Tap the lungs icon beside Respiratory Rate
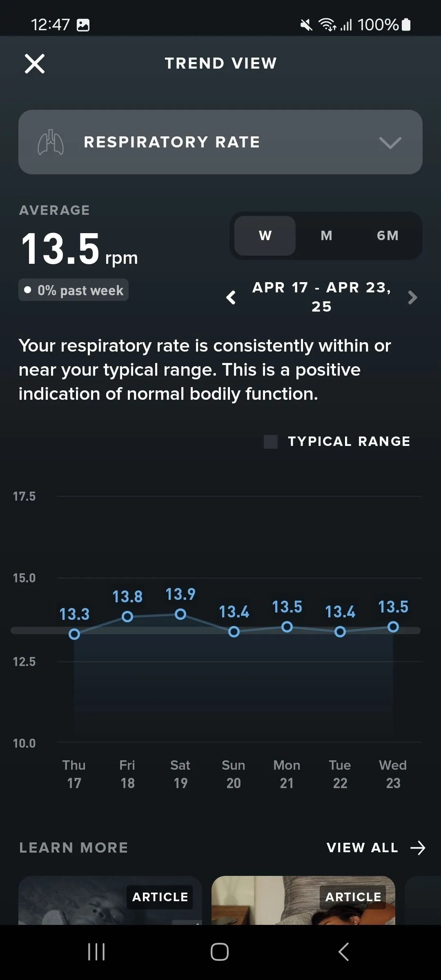 click(x=51, y=142)
